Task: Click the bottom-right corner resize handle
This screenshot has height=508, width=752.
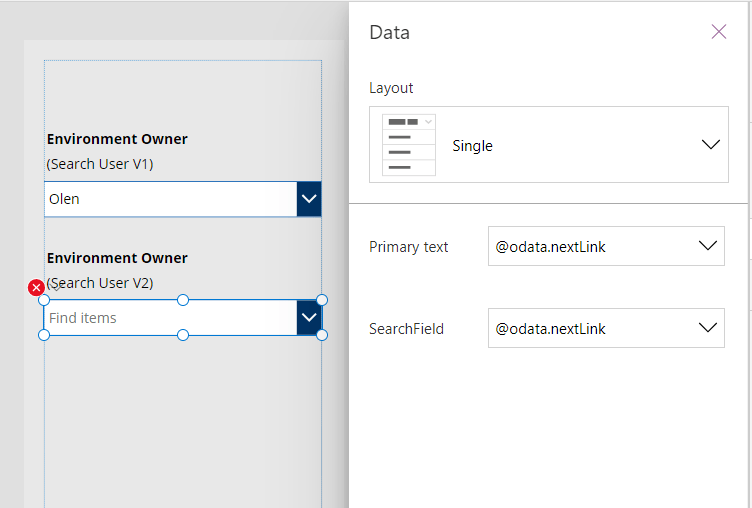Action: [x=322, y=335]
